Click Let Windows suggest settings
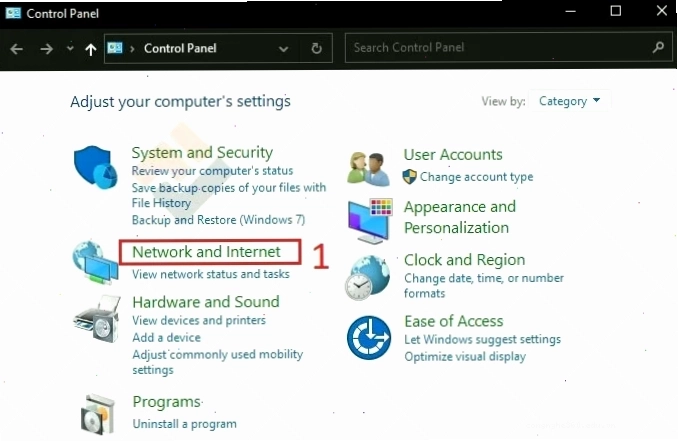The height and width of the screenshot is (442, 678). [x=483, y=340]
